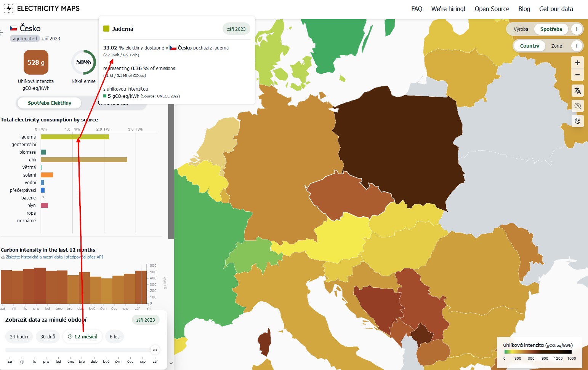588x370 pixels.
Task: Select the 24 hodin time range
Action: coord(19,337)
